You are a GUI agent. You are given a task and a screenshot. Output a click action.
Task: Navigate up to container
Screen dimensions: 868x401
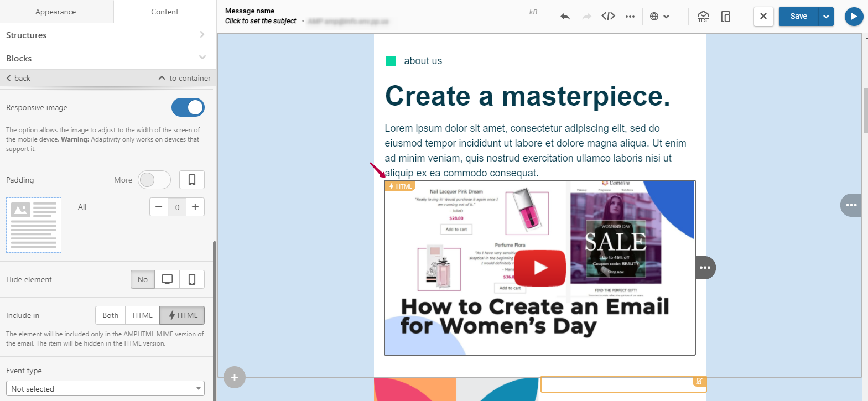(185, 78)
